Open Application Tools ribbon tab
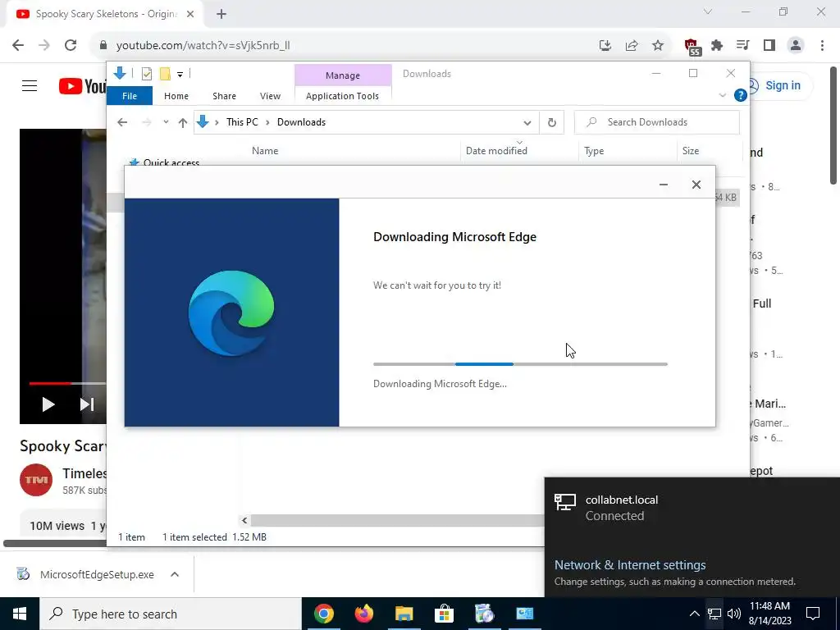This screenshot has width=840, height=630. 342,96
